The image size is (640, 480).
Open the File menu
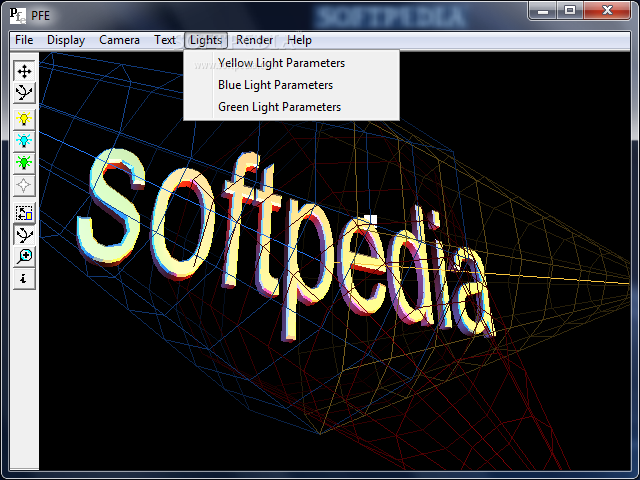(24, 40)
